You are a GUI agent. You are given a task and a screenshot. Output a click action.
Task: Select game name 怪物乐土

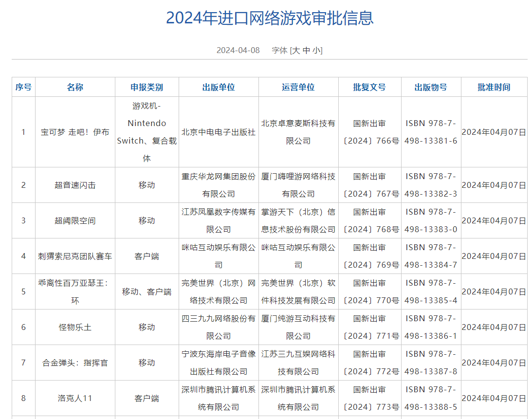[75, 328]
